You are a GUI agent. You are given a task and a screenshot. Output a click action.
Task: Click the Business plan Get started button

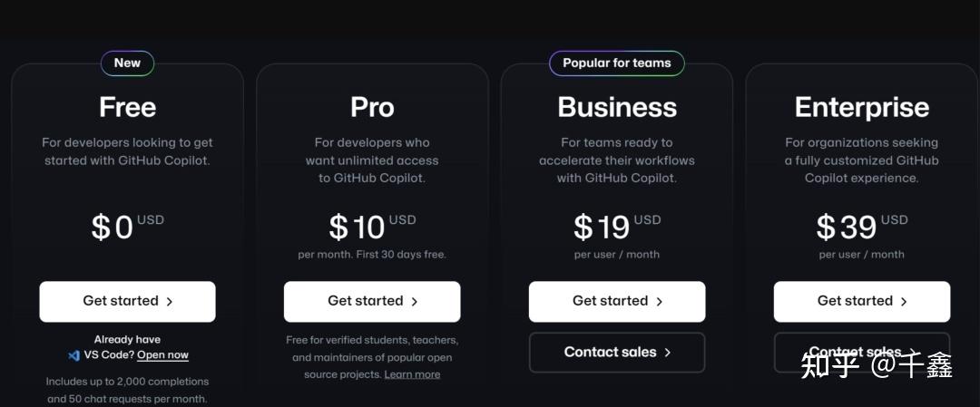point(617,302)
